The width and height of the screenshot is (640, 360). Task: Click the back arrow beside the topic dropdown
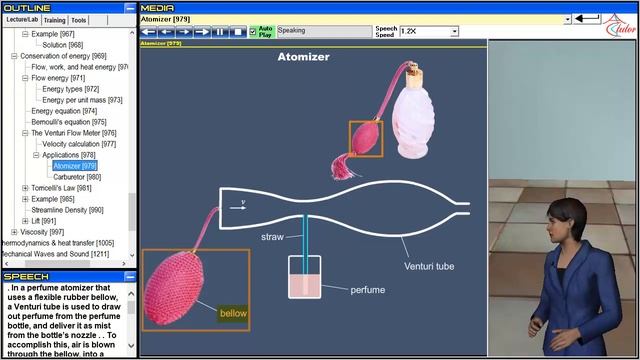click(587, 19)
